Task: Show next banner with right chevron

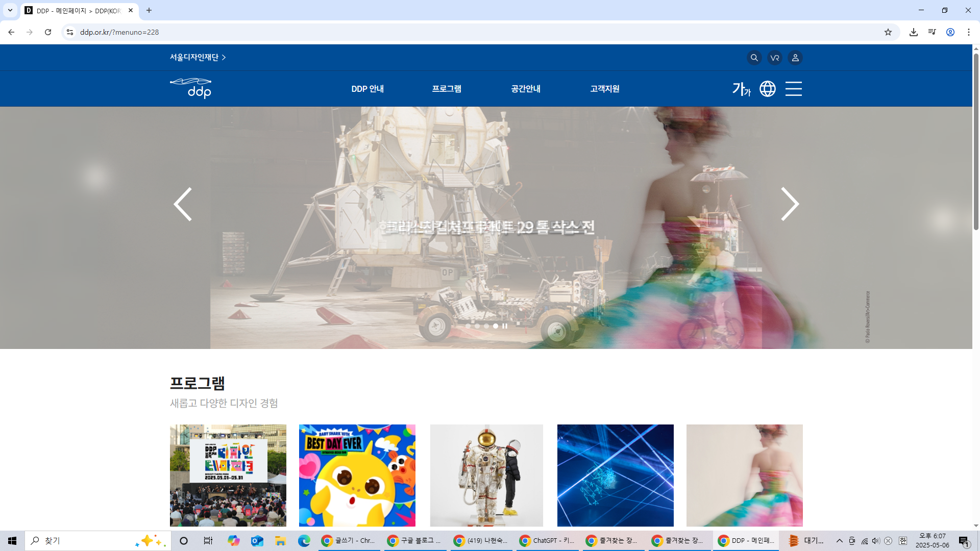Action: click(789, 204)
